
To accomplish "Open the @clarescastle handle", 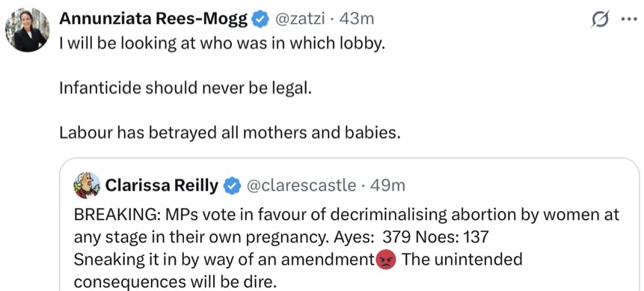I will 301,186.
